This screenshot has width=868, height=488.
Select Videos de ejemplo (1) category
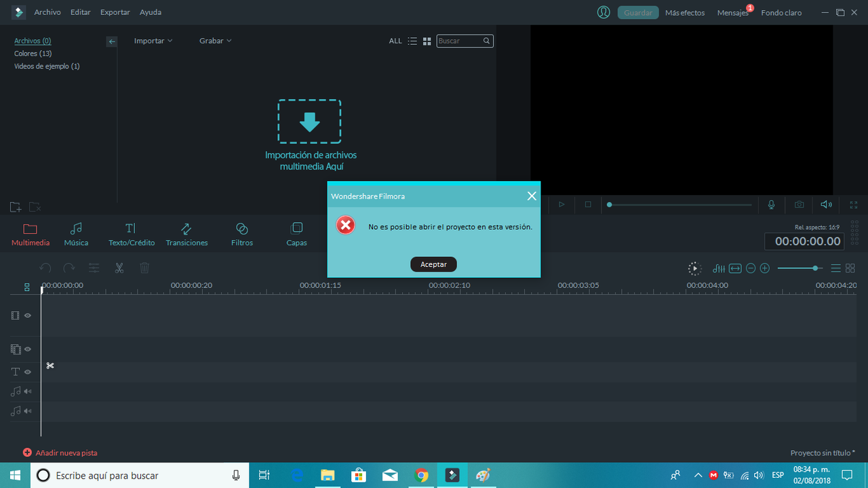coord(47,66)
